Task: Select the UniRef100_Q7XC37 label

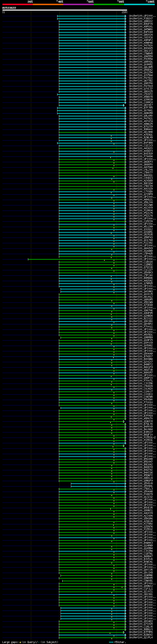Action: pyautogui.click(x=141, y=89)
